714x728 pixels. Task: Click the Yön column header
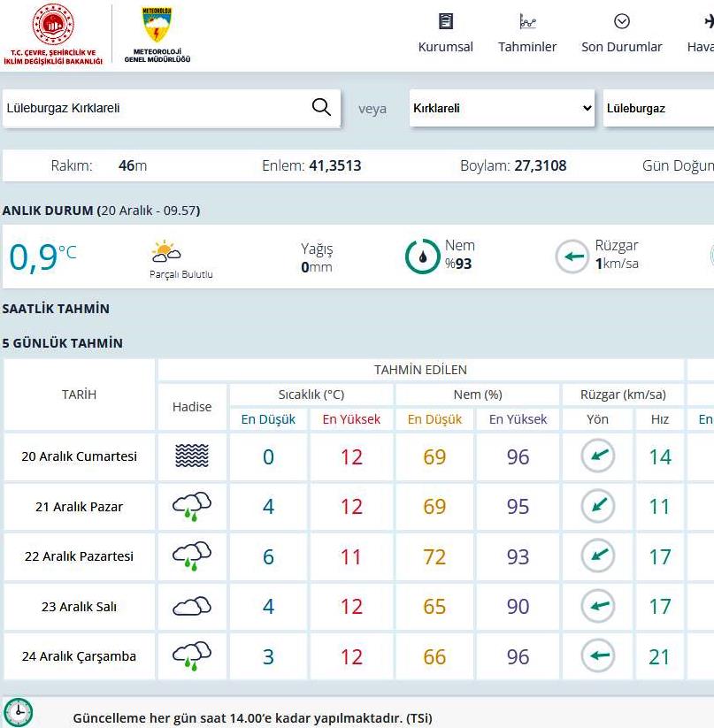[x=597, y=419]
